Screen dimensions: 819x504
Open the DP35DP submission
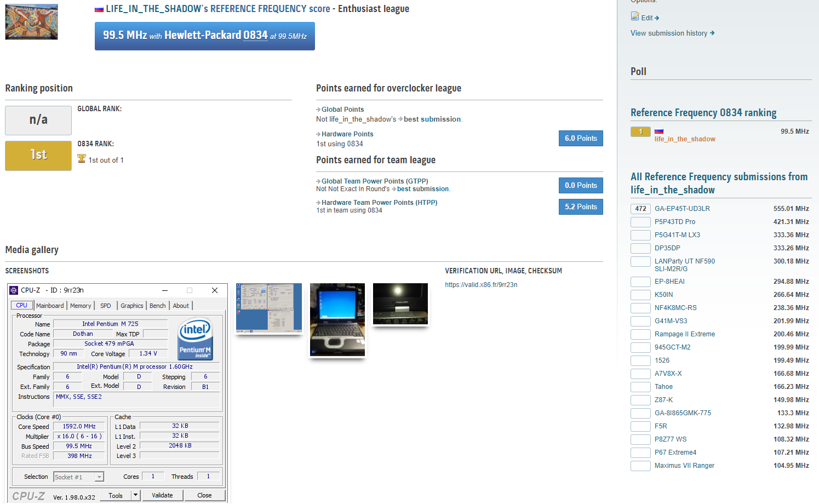[x=667, y=248]
